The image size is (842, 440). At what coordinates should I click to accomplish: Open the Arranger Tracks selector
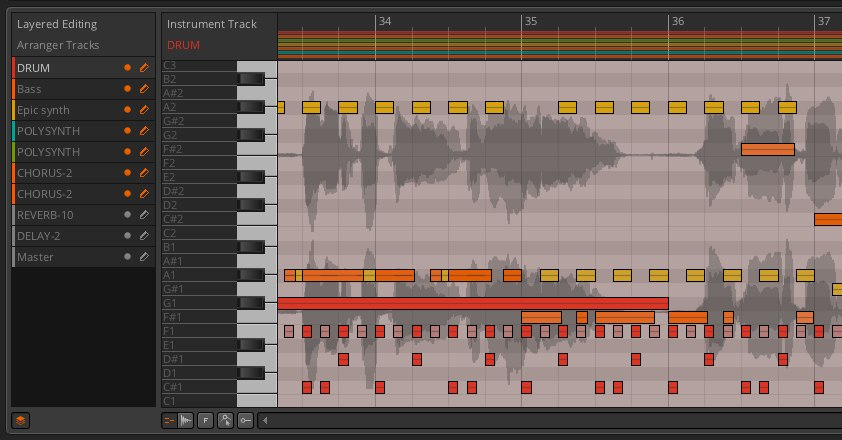tap(58, 45)
